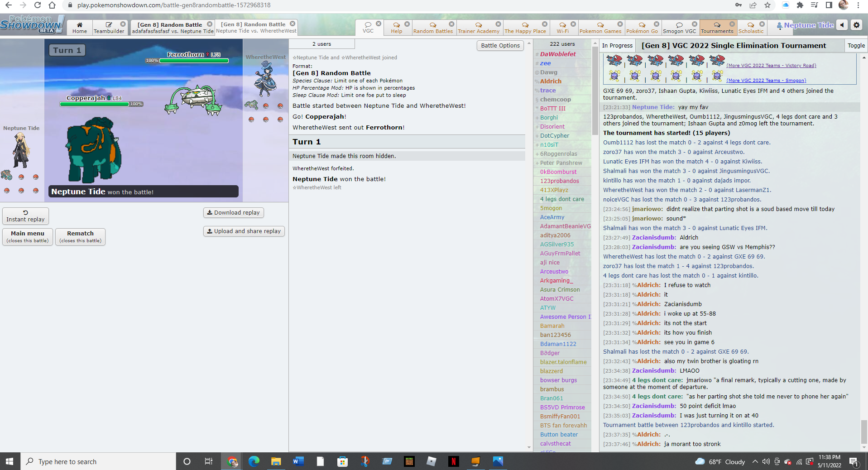This screenshot has height=470, width=868.
Task: Reload the browser page
Action: 38,5
